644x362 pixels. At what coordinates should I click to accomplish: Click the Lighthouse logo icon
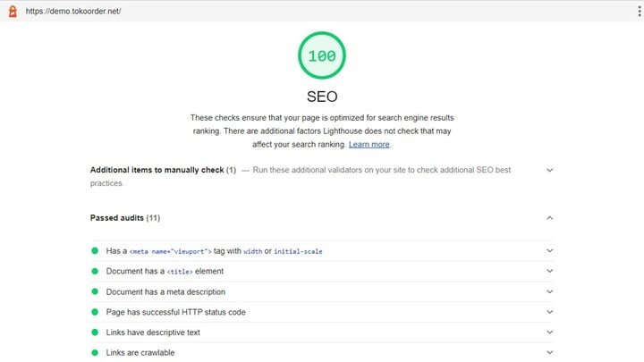[11, 11]
